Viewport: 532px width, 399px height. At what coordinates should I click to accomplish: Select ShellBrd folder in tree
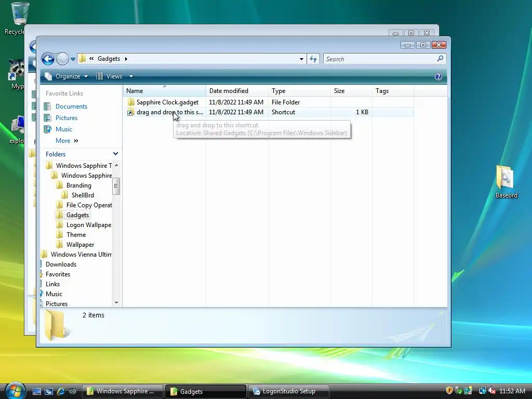(x=83, y=195)
